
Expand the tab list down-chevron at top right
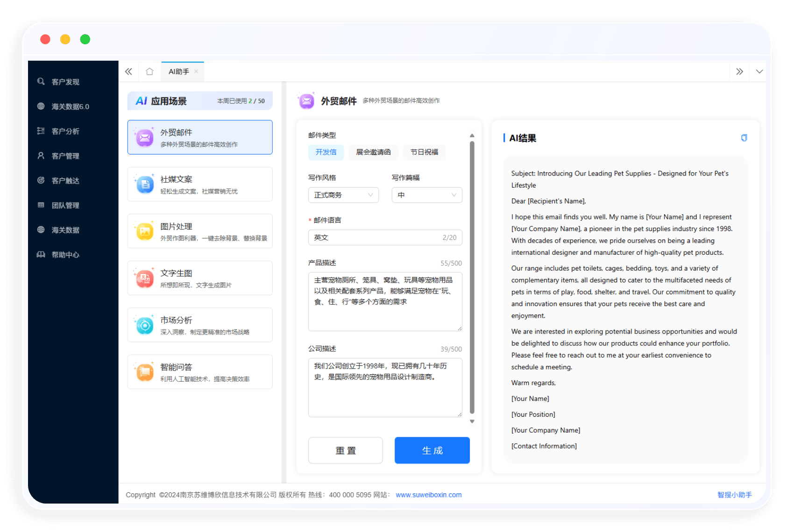tap(759, 71)
